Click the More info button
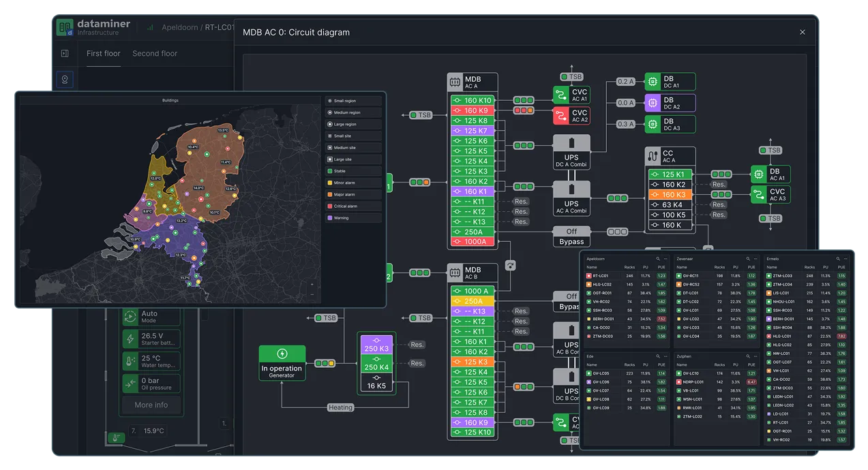868x470 pixels. tap(151, 405)
